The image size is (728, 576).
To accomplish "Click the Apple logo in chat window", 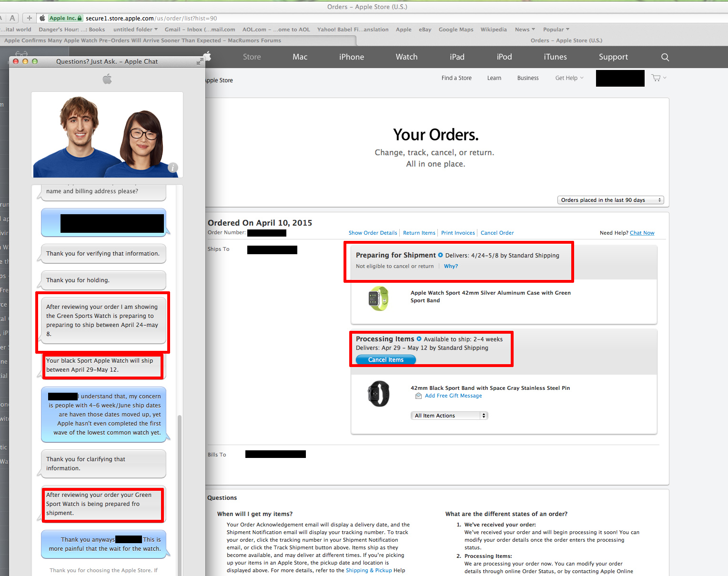I will click(x=107, y=79).
